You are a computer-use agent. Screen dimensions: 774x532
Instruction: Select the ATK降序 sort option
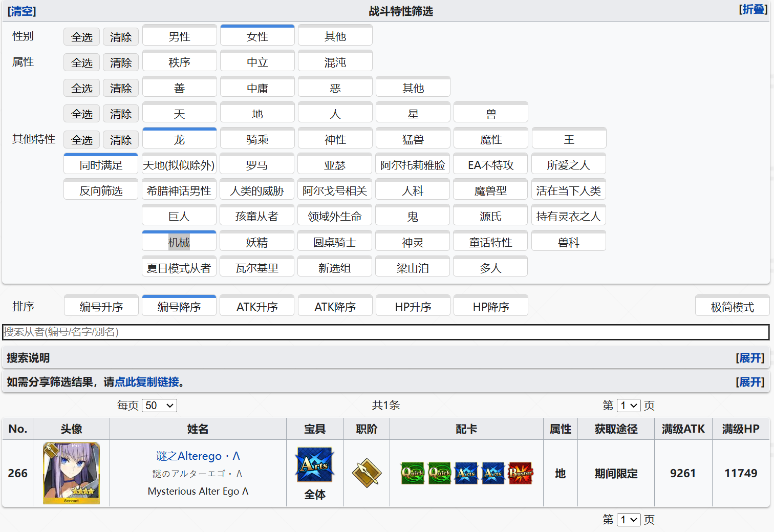click(335, 306)
